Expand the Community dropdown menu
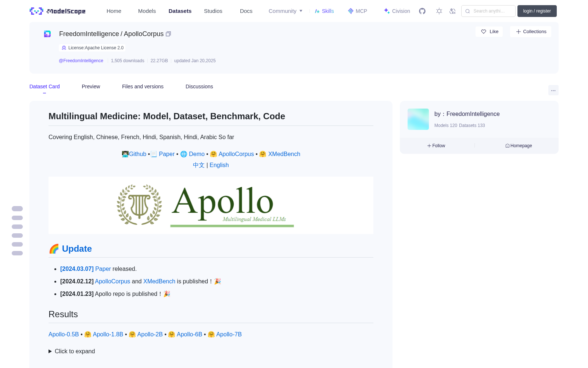This screenshot has width=588, height=368. click(x=286, y=11)
